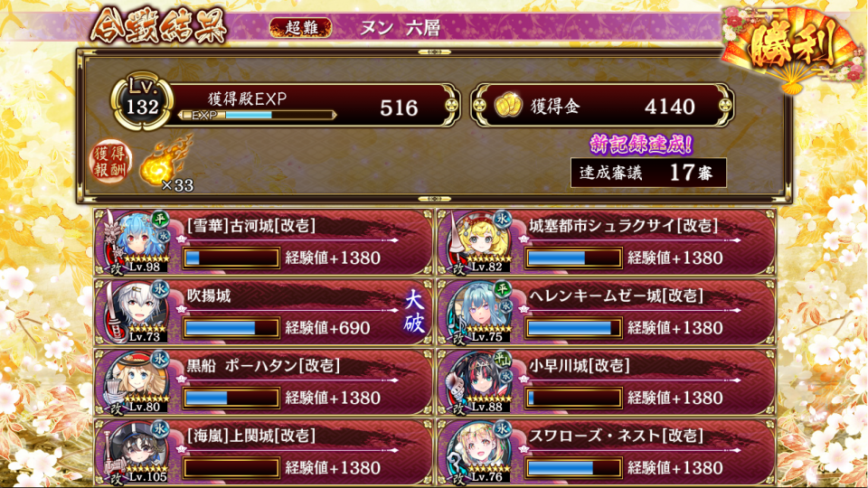
Task: Click 吹揚城's experience bar
Action: point(231,328)
